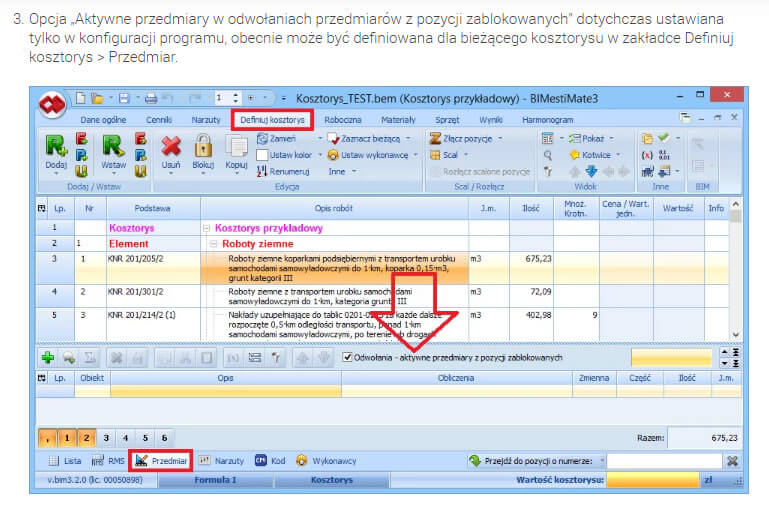Switch to the Dane ogólne ribbon tab
The width and height of the screenshot is (769, 513).
[103, 120]
